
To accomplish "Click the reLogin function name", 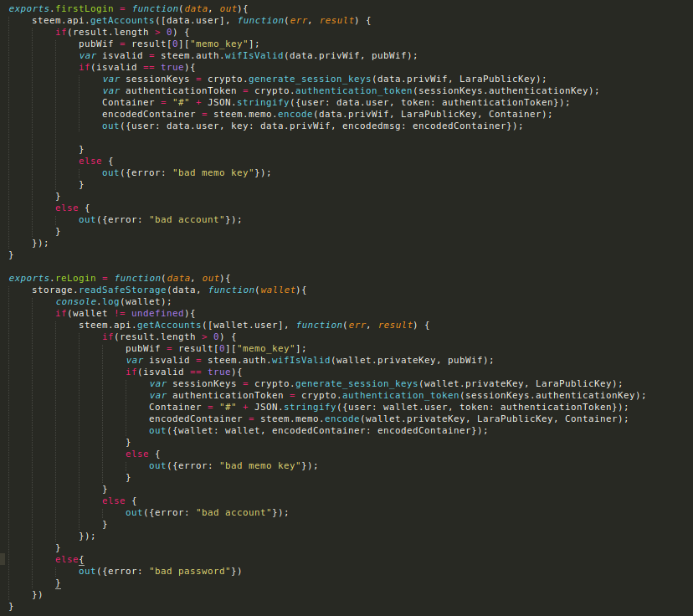I will tap(75, 278).
